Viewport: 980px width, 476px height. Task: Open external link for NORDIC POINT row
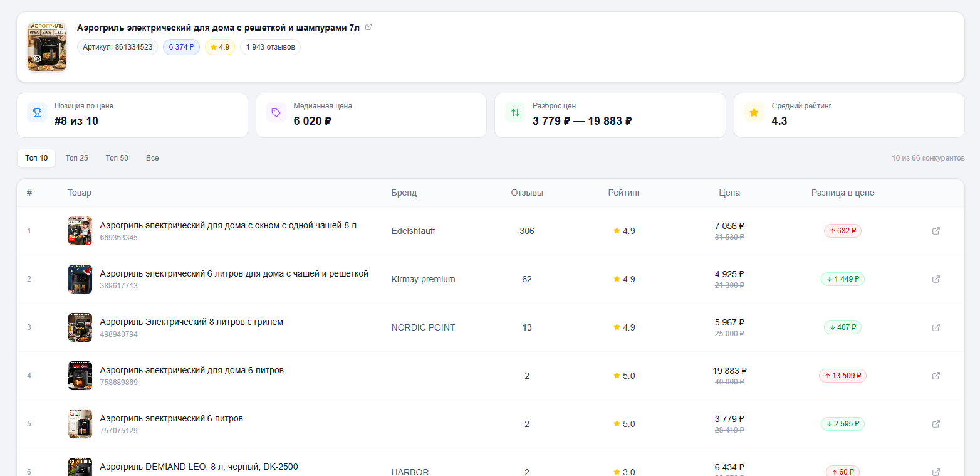click(936, 327)
